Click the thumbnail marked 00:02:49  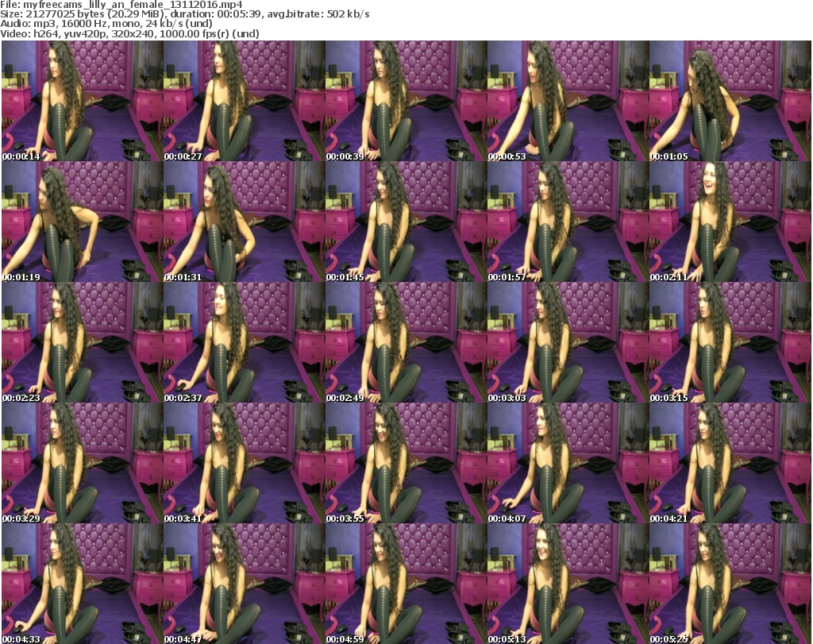click(x=406, y=343)
